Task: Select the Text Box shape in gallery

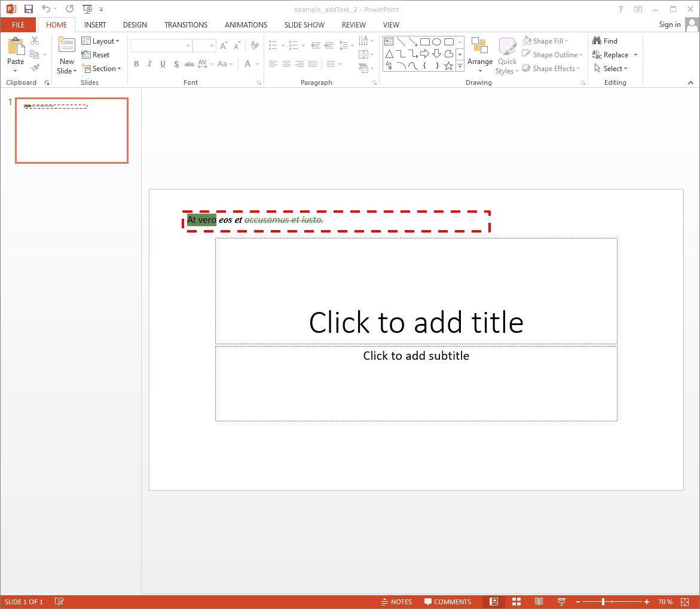Action: (x=389, y=41)
